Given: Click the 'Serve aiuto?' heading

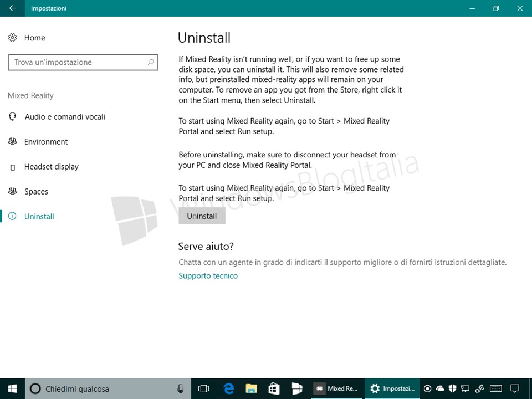Looking at the screenshot, I should 206,246.
